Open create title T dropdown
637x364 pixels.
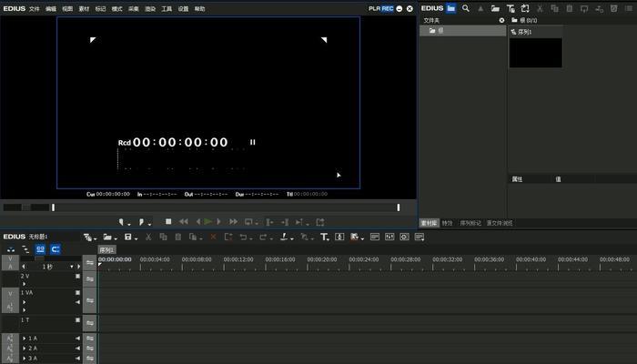[325, 237]
